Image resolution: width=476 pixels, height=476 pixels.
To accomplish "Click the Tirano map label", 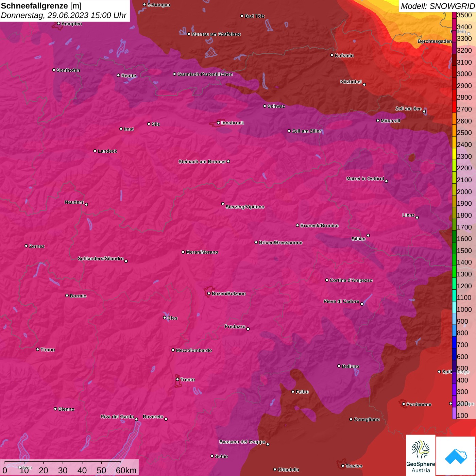I will click(x=48, y=350).
